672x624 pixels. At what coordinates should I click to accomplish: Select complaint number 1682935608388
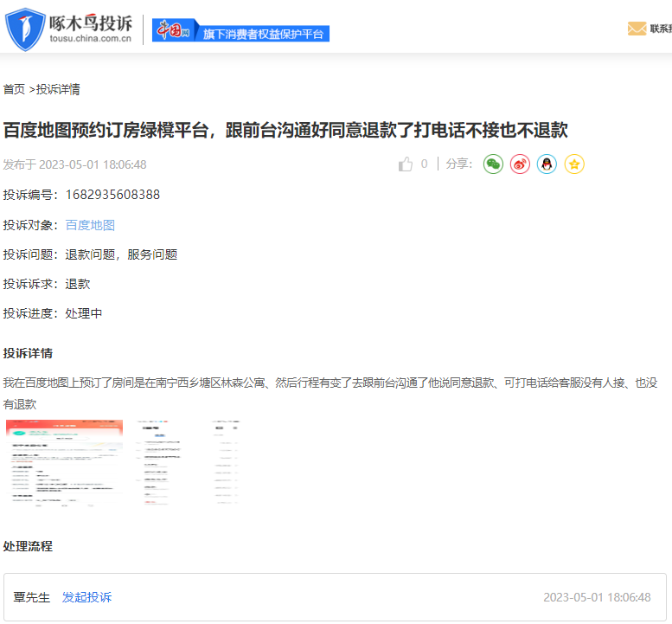(x=112, y=195)
